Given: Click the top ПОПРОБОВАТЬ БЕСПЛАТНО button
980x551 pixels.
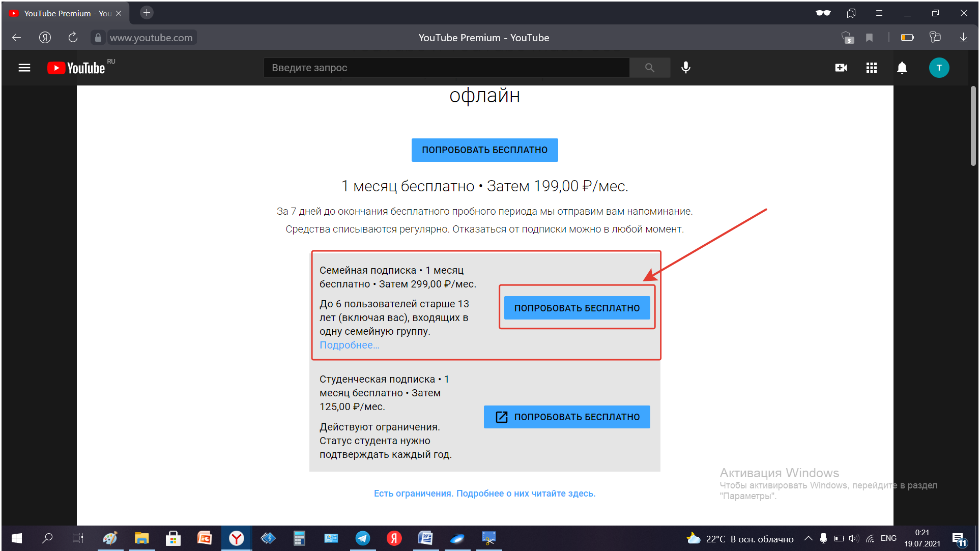Looking at the screenshot, I should click(484, 150).
